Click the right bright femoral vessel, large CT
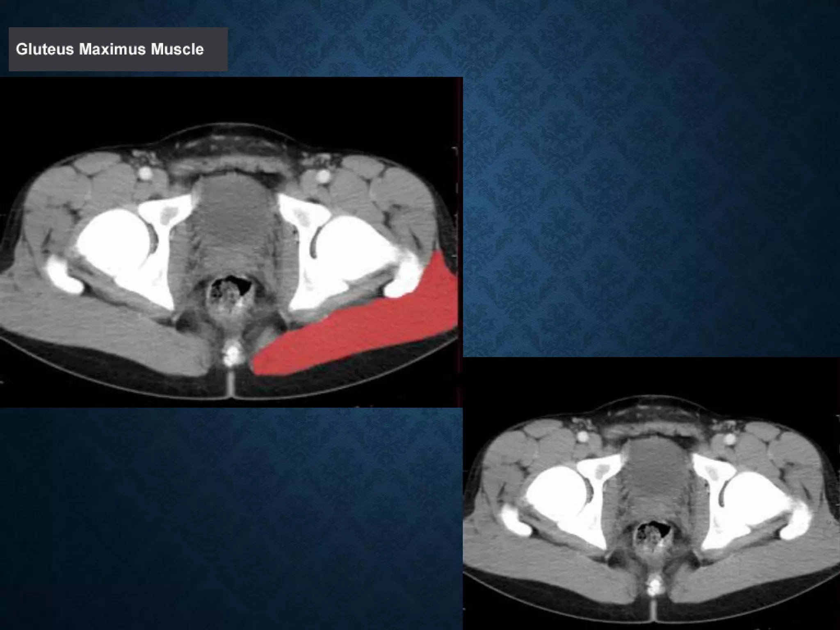 click(x=323, y=177)
